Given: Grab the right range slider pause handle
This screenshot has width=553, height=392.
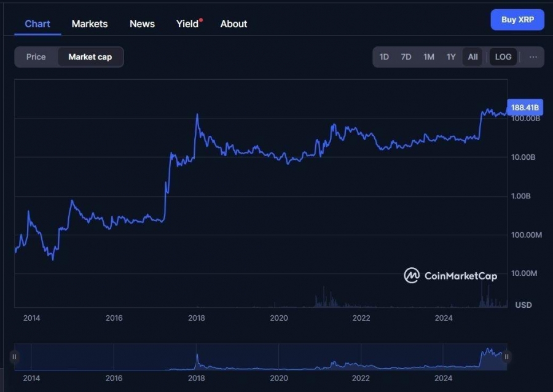Looking at the screenshot, I should 506,356.
